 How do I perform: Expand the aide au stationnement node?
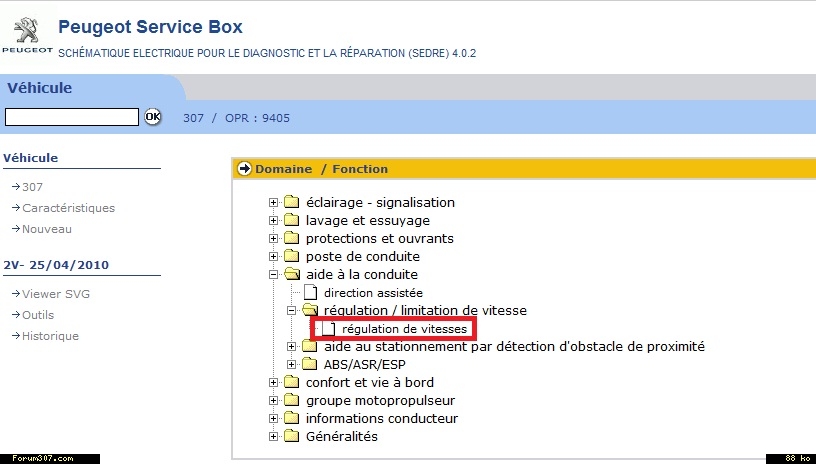point(291,346)
